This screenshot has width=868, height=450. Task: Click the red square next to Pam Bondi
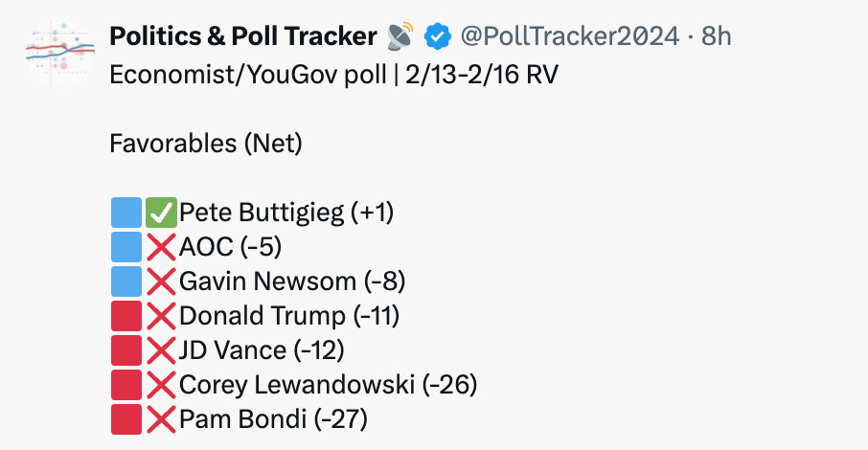(x=126, y=419)
